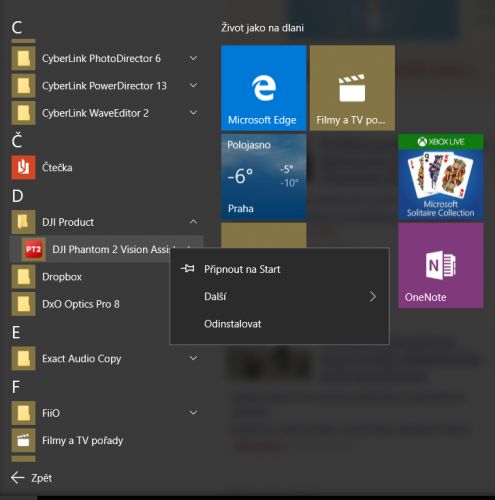Screen dimensions: 495x500
Task: Jump to letter Č section header
Action: (17, 140)
